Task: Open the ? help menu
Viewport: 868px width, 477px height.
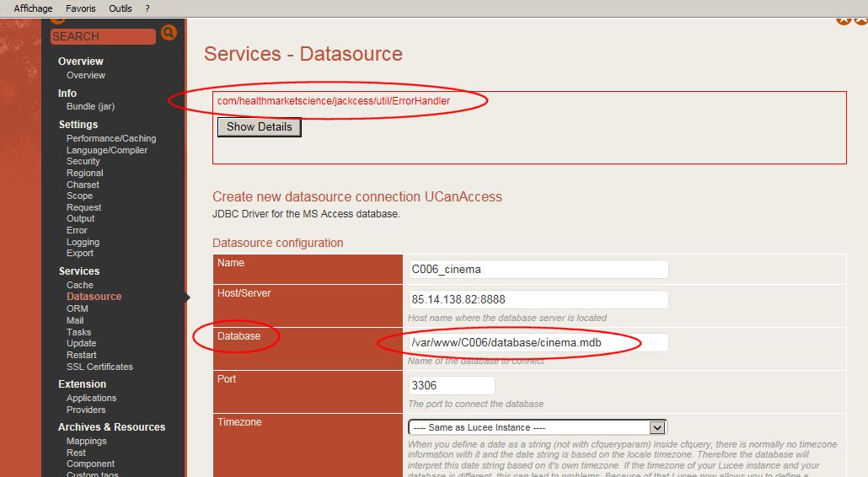Action: [x=147, y=8]
